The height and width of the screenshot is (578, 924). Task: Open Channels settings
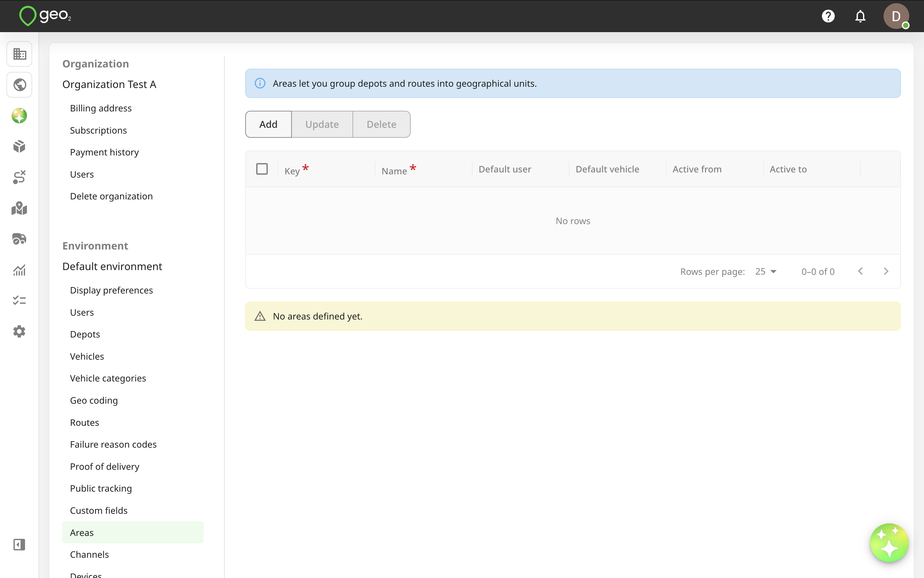(x=90, y=554)
